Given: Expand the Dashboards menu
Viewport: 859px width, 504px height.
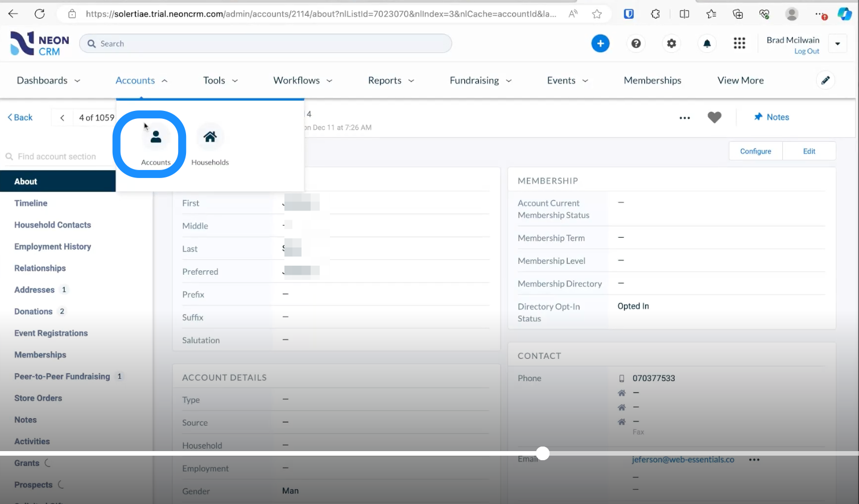Looking at the screenshot, I should [48, 81].
